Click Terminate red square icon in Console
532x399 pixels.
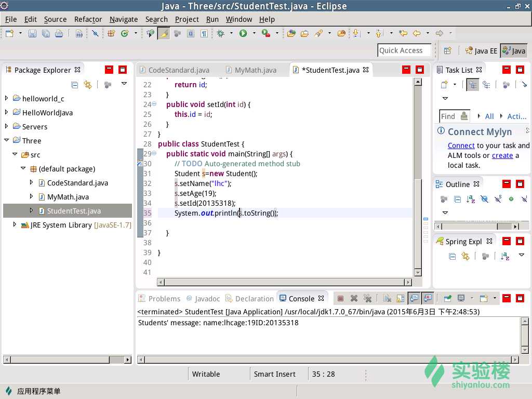click(340, 298)
